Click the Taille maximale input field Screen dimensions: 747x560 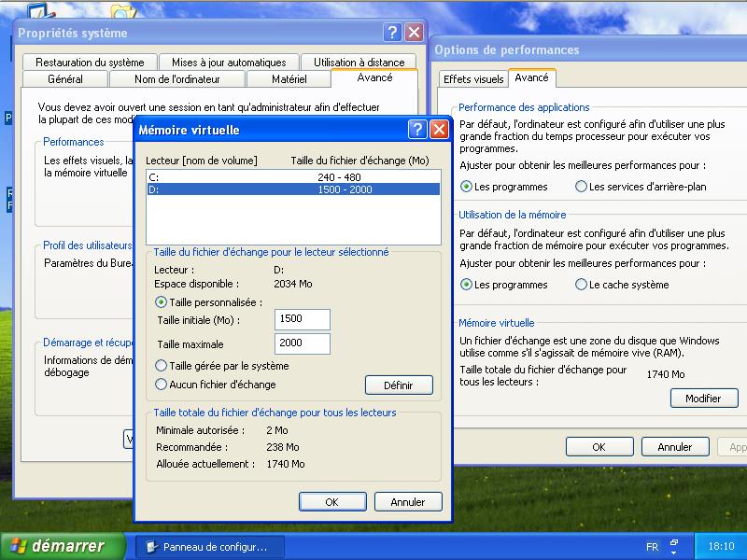pyautogui.click(x=303, y=343)
